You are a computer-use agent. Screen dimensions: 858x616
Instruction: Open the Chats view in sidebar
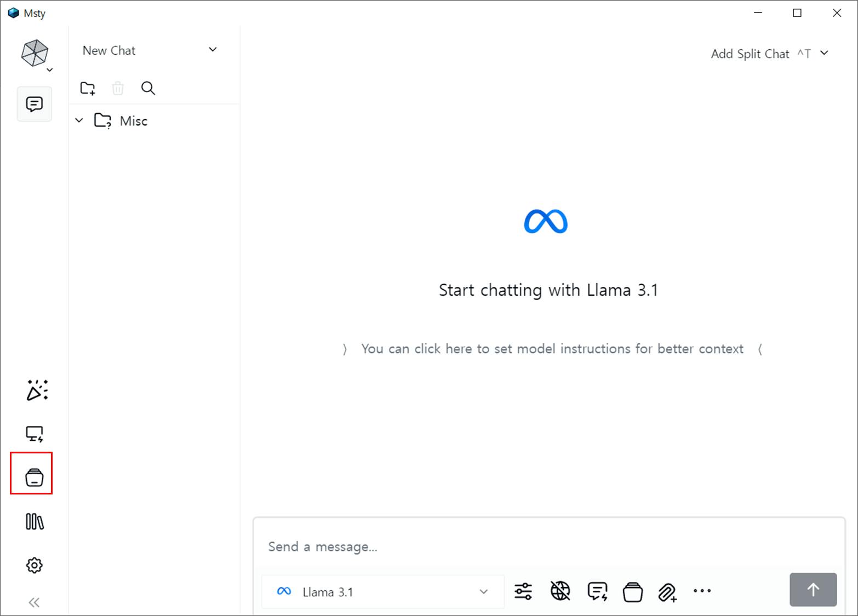tap(34, 104)
